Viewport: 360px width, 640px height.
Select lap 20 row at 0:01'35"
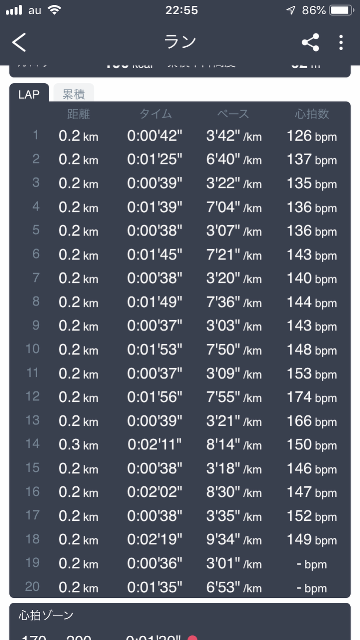tap(180, 587)
